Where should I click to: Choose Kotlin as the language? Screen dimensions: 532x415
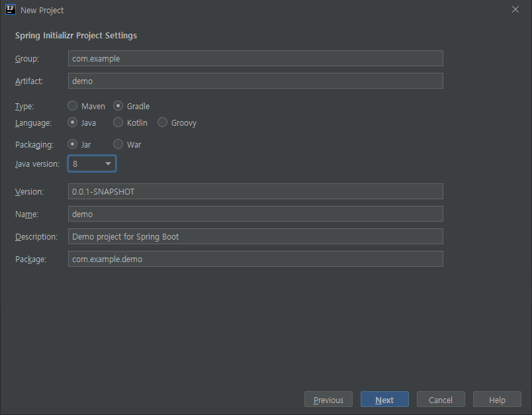130,122
